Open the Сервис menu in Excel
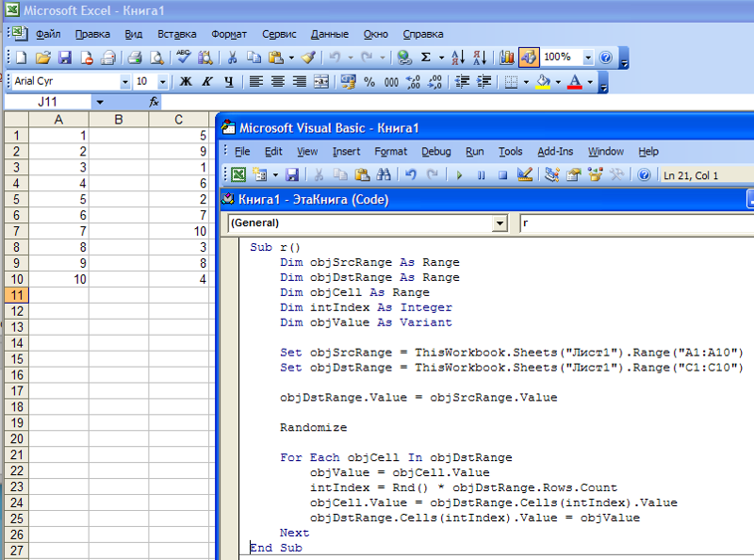754x560 pixels. [x=279, y=34]
